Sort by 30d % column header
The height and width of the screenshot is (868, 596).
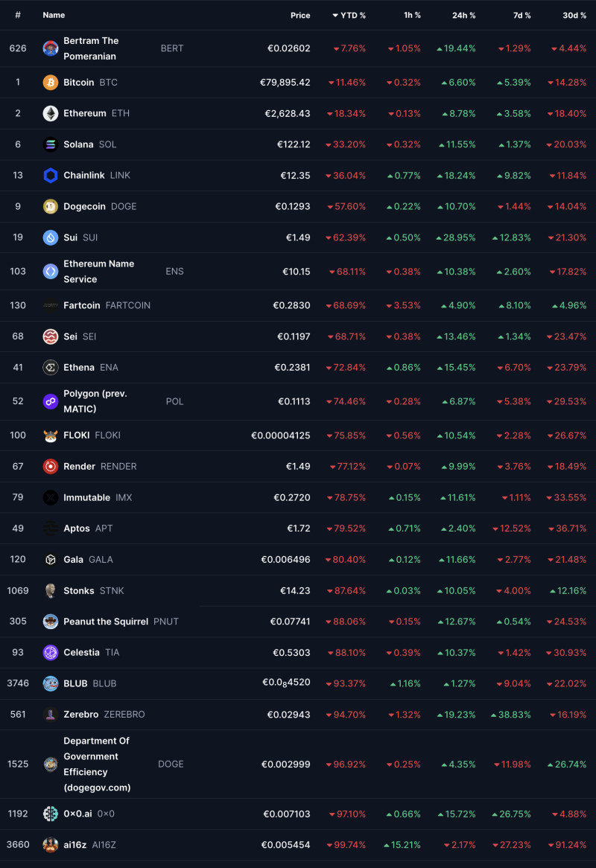pos(574,15)
